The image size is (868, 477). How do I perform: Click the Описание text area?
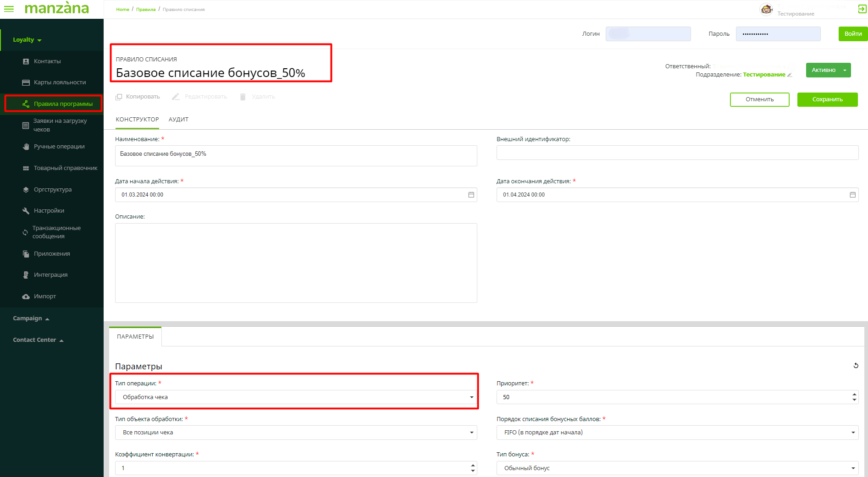point(296,263)
